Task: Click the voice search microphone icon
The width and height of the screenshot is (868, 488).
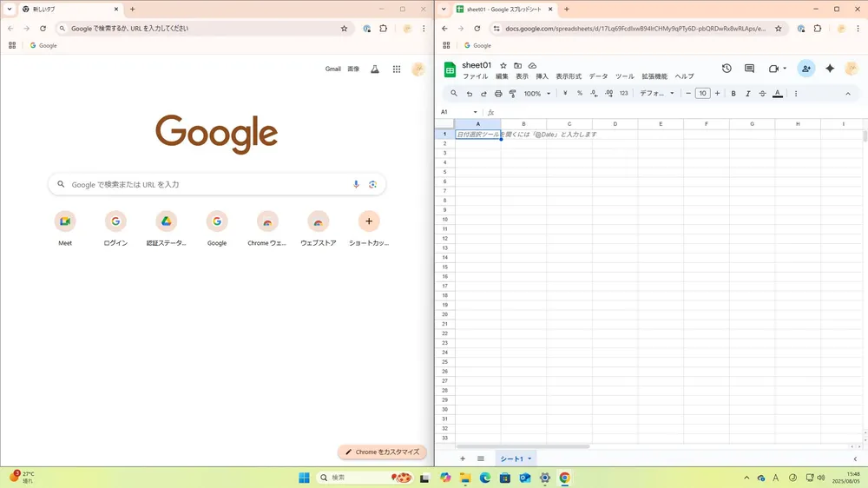Action: [356, 184]
